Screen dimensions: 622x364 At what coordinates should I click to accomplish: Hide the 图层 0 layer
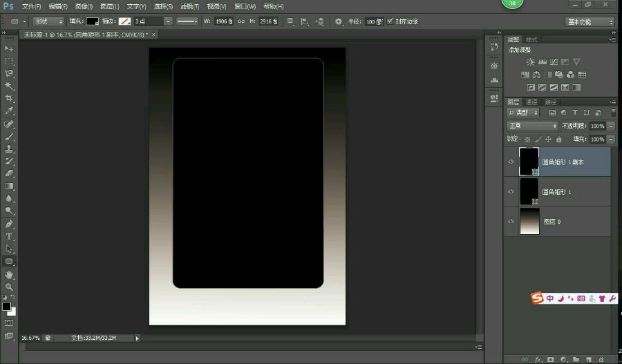click(x=511, y=222)
